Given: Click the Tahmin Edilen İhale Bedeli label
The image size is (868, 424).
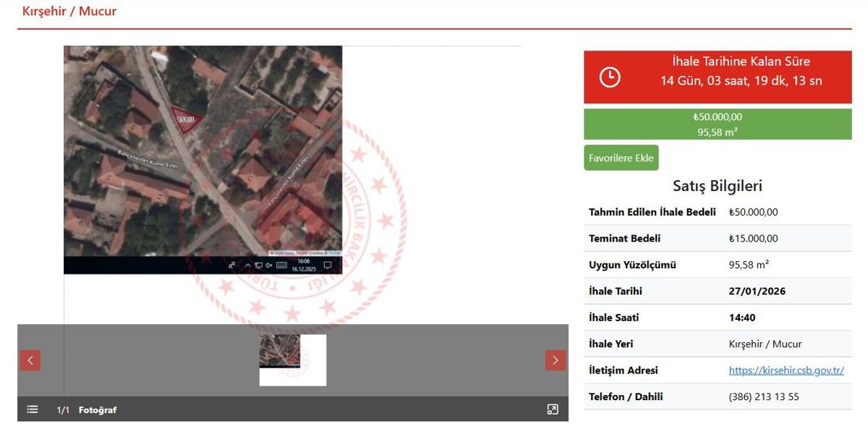Looking at the screenshot, I should tap(652, 212).
